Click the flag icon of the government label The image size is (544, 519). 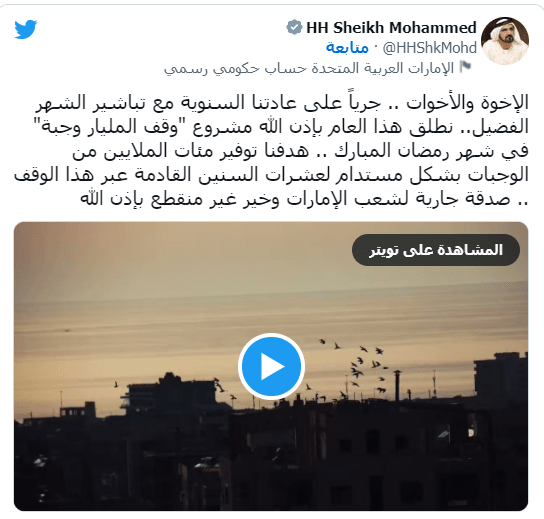tap(465, 67)
